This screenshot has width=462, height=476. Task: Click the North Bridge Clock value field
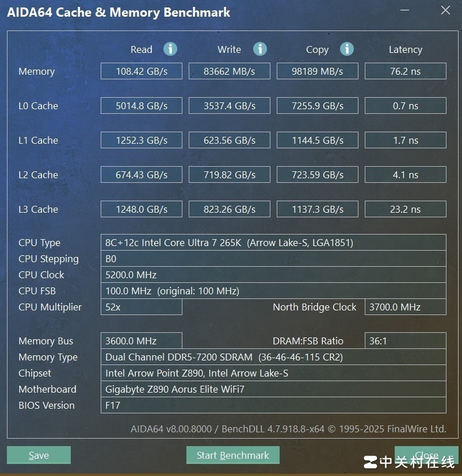tap(405, 307)
